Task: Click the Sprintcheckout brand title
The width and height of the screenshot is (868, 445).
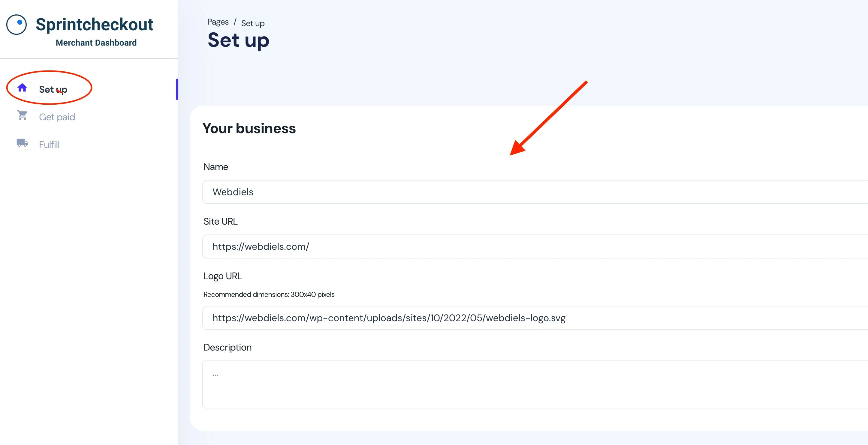Action: click(94, 25)
